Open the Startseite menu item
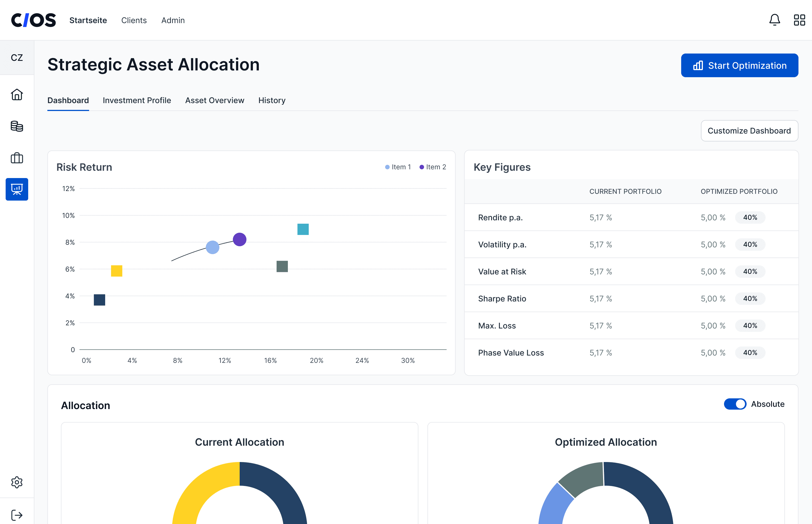This screenshot has height=524, width=812. pyautogui.click(x=88, y=20)
